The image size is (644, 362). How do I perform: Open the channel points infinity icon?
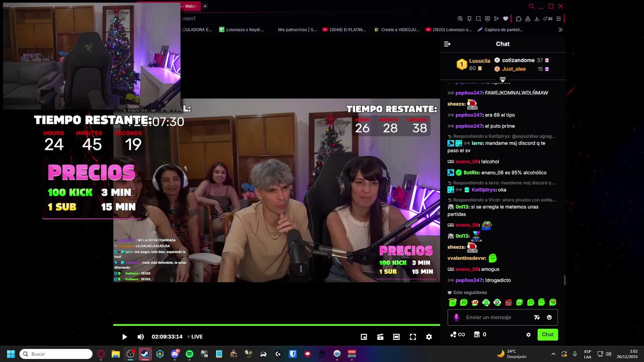458,334
